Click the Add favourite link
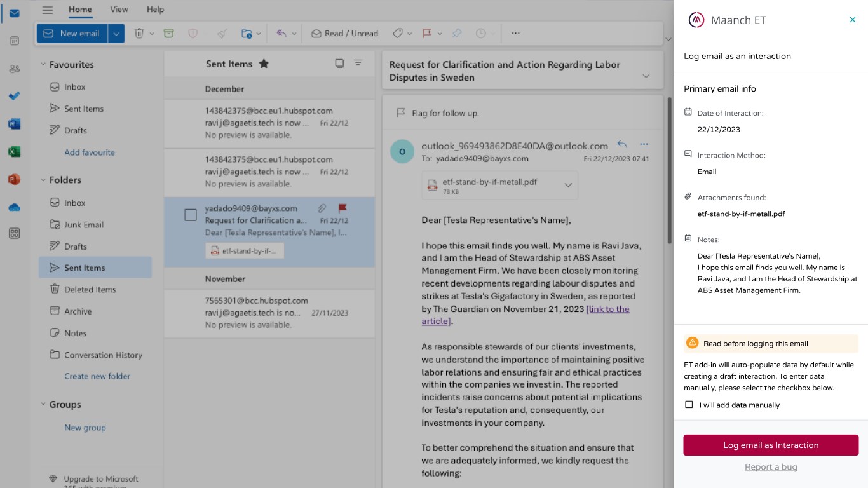The image size is (868, 488). [90, 152]
